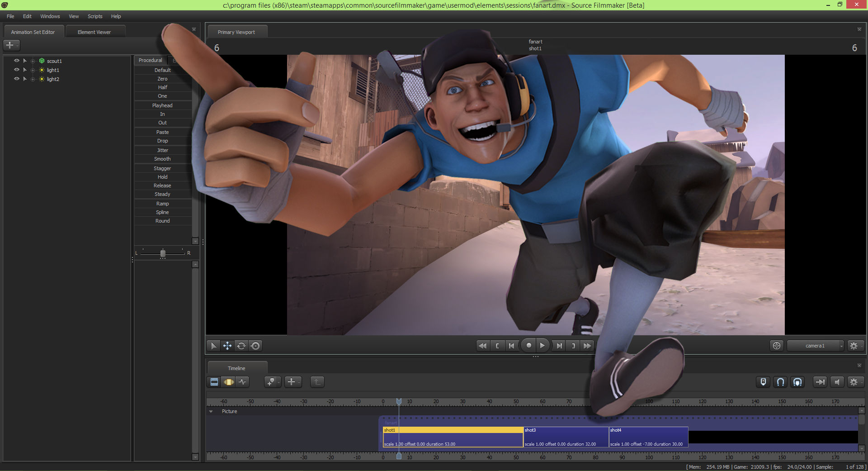Viewport: 868px width, 471px height.
Task: Select the shot3 clip in timeline
Action: (x=566, y=437)
